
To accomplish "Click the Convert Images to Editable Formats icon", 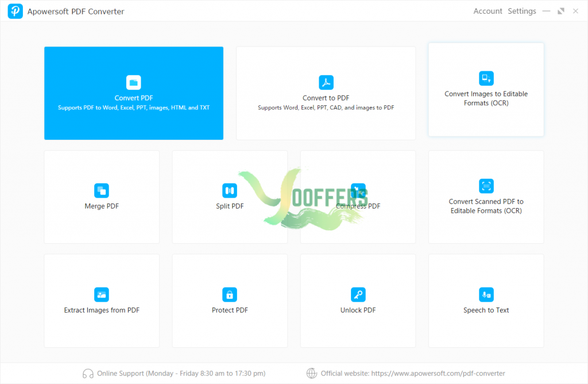I will coord(486,78).
